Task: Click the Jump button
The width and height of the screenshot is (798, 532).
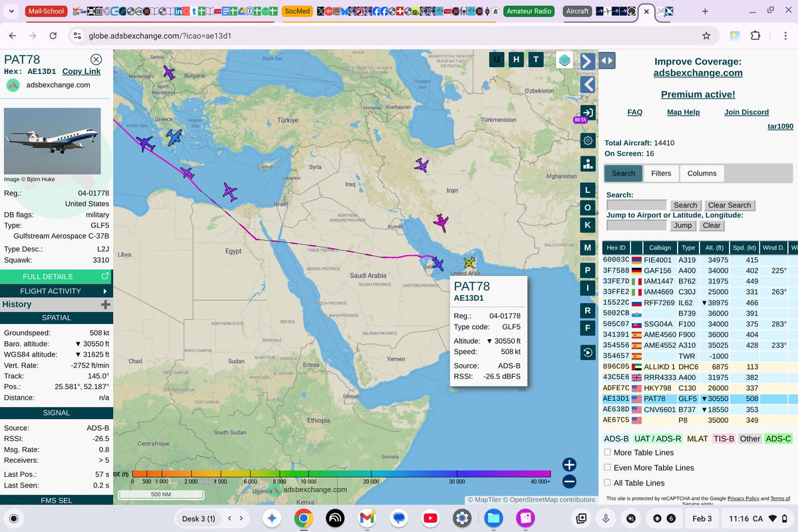Action: point(682,225)
